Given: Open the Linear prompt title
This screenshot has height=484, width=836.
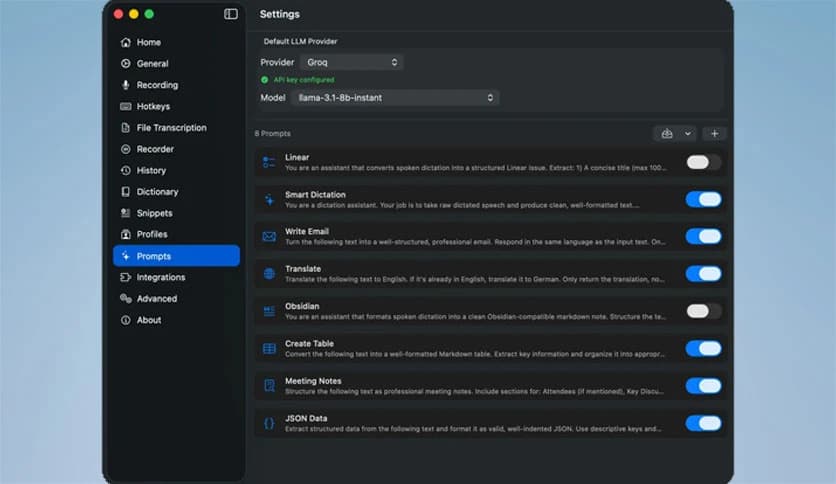Looking at the screenshot, I should [x=297, y=157].
